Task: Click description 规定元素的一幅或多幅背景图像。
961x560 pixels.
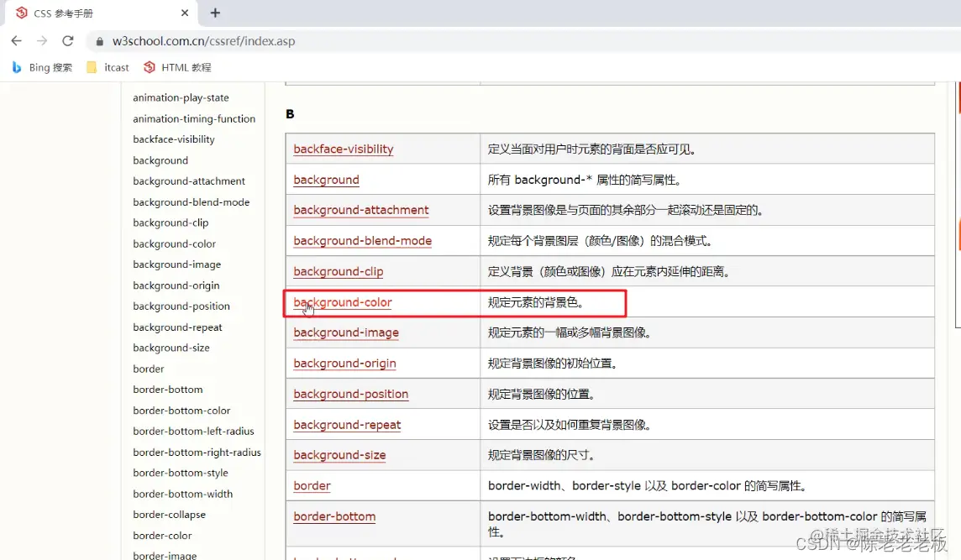Action: 570,332
